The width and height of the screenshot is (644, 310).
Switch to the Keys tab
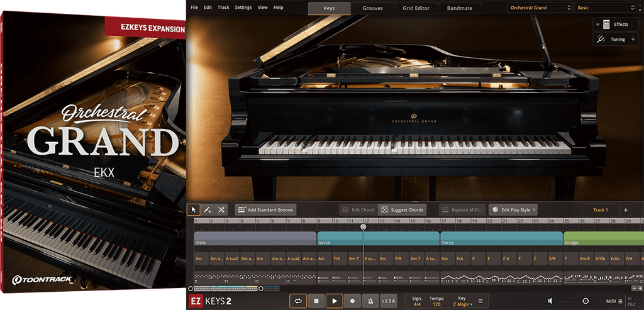[x=329, y=8]
